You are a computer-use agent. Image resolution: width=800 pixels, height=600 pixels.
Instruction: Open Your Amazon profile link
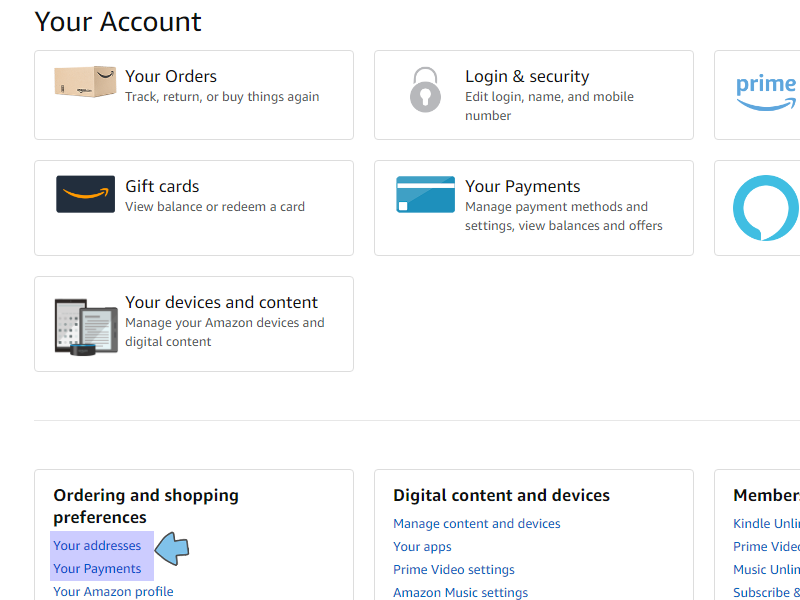(x=113, y=591)
